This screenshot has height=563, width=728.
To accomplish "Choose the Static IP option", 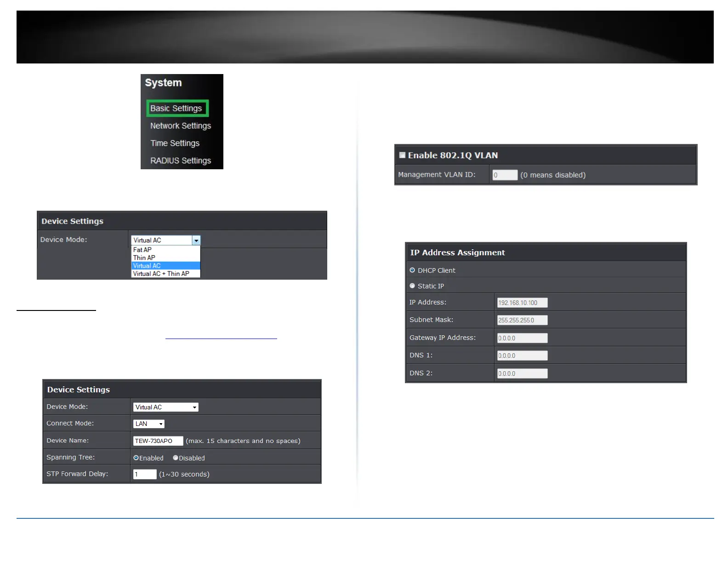I will (x=412, y=286).
